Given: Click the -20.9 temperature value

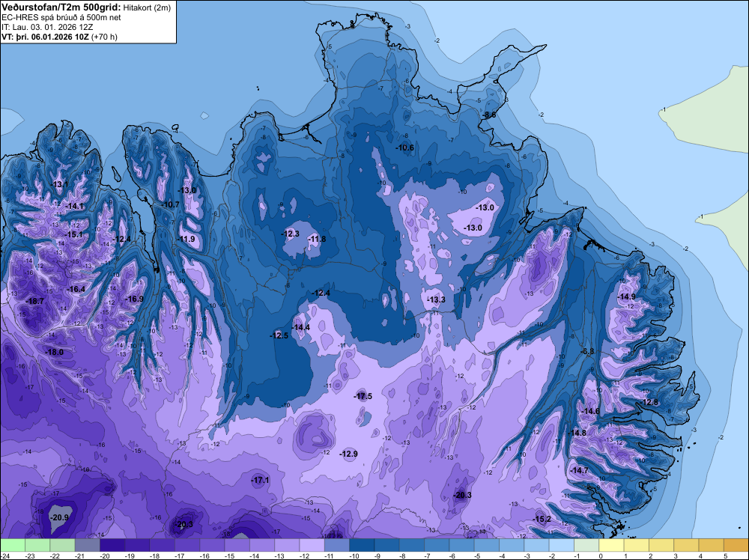Looking at the screenshot, I should [59, 517].
